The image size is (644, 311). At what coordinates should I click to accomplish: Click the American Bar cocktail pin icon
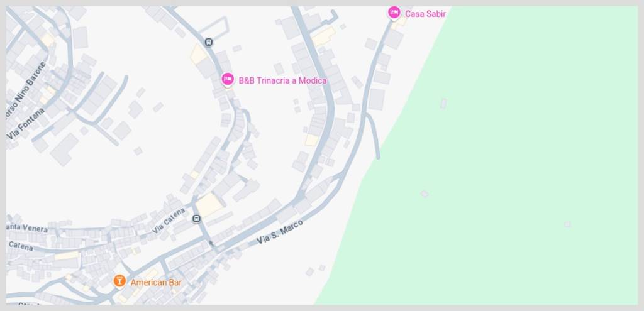(119, 281)
